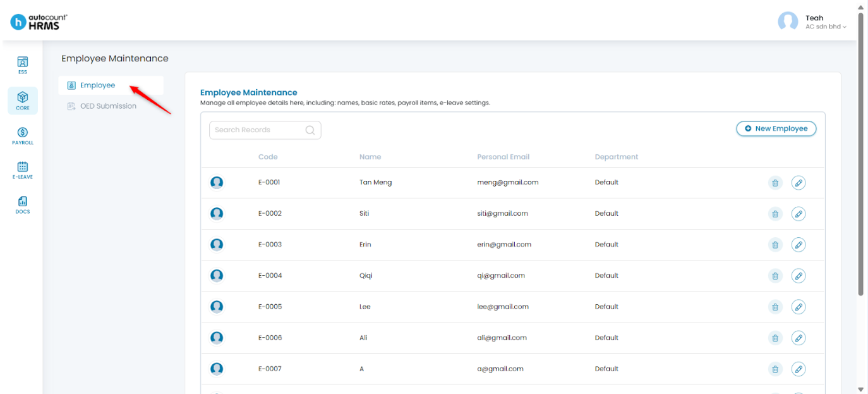Open the DOCS module in sidebar
This screenshot has height=394, width=868.
[x=23, y=206]
